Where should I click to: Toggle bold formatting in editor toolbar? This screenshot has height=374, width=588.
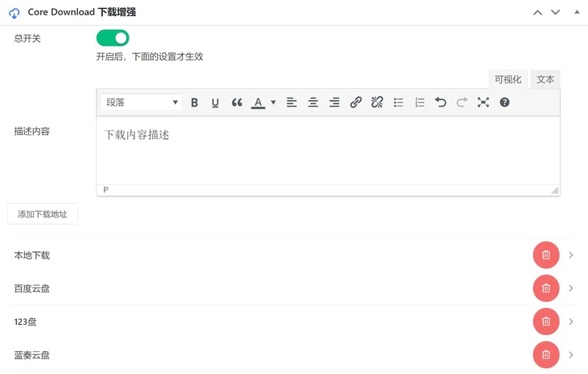click(x=194, y=102)
